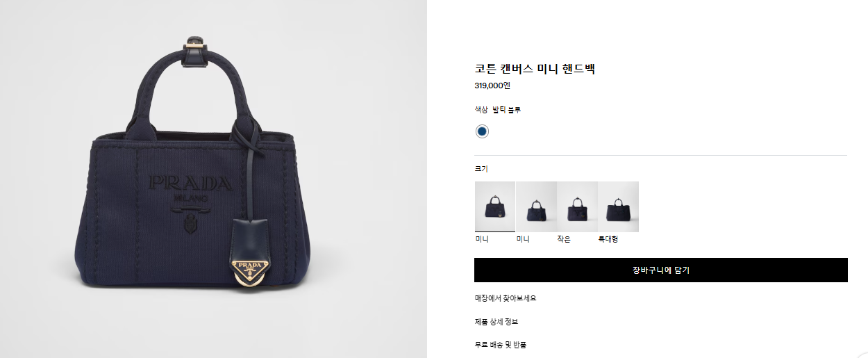Click the 특대형 size text label

point(608,239)
